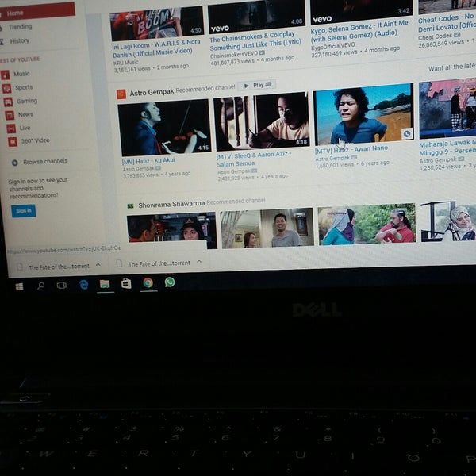Click the Astro Gempak channel avatar
The width and height of the screenshot is (476, 476).
[121, 94]
